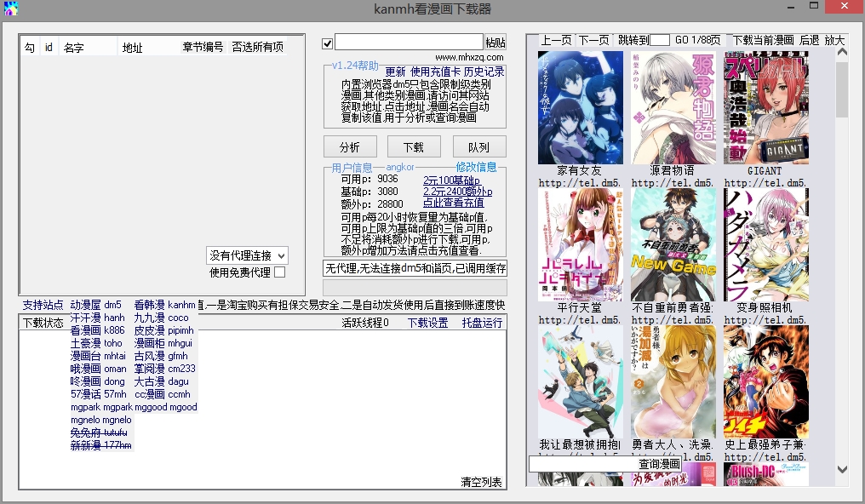Open the v1.24帮助 help link

click(355, 66)
